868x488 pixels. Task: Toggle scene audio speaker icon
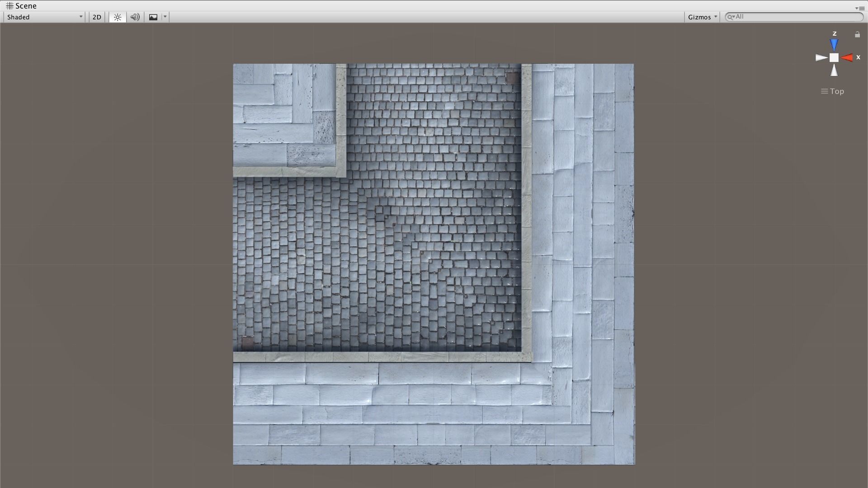pos(135,17)
